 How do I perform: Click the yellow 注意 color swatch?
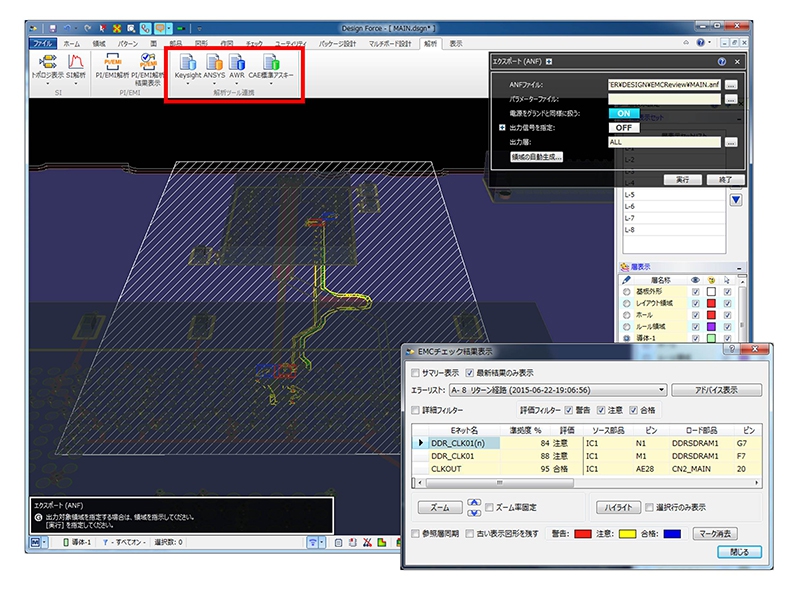627,534
